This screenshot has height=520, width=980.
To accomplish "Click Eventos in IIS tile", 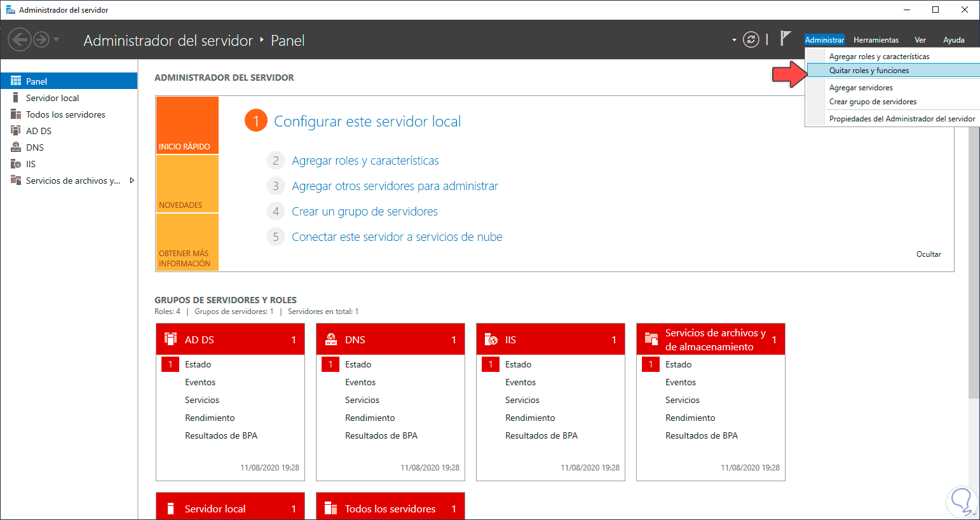I will [x=521, y=382].
